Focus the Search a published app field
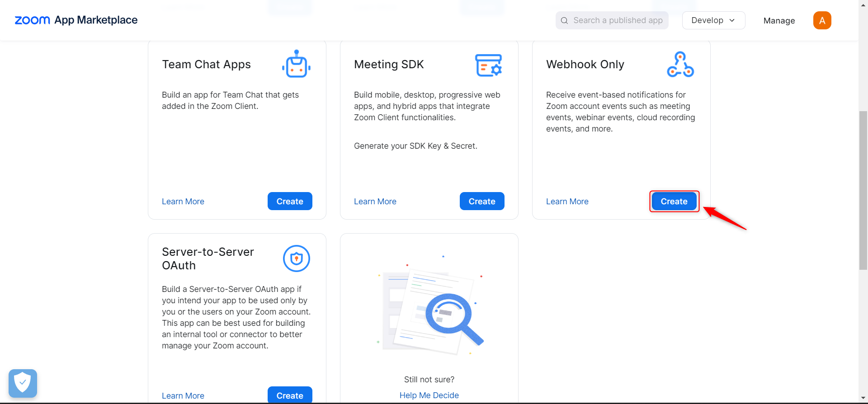The image size is (868, 404). tap(612, 20)
